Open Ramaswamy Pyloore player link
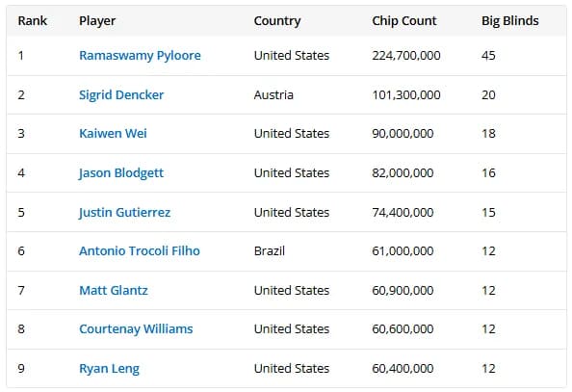This screenshot has width=572, height=392. (x=140, y=56)
